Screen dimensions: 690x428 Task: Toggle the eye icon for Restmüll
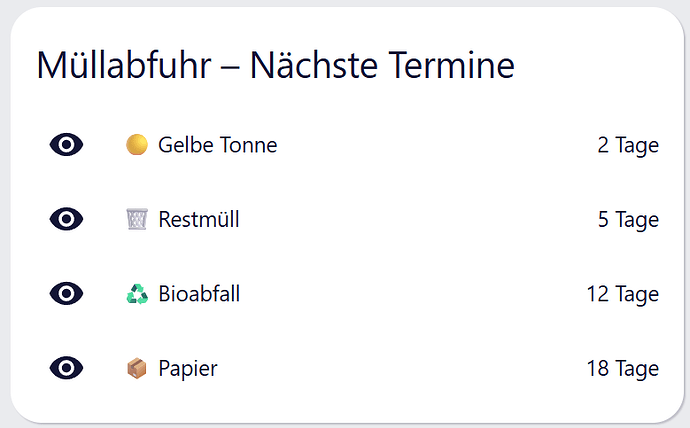pyautogui.click(x=66, y=219)
